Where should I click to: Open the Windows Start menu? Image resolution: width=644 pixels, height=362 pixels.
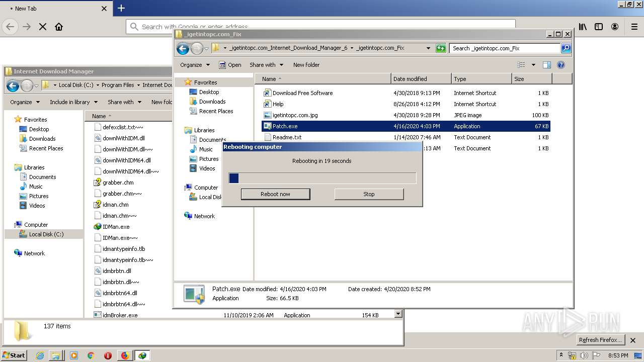coord(14,355)
